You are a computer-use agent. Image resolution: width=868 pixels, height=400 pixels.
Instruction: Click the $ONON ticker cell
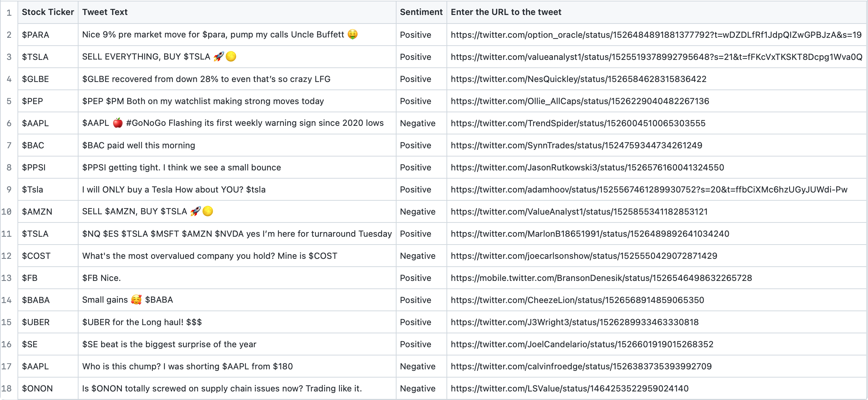(x=48, y=388)
